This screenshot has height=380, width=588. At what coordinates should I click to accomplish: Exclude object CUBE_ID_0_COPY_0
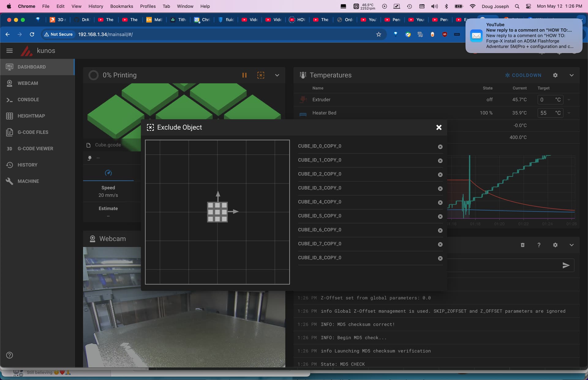pyautogui.click(x=440, y=147)
